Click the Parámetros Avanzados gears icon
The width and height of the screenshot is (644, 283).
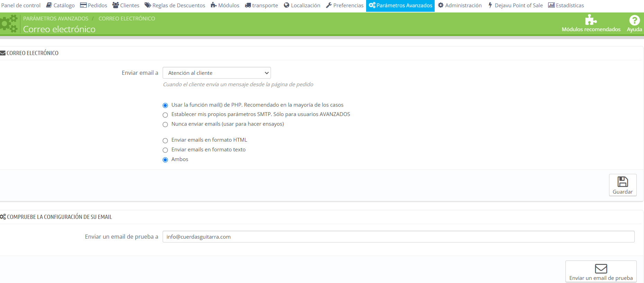point(372,5)
